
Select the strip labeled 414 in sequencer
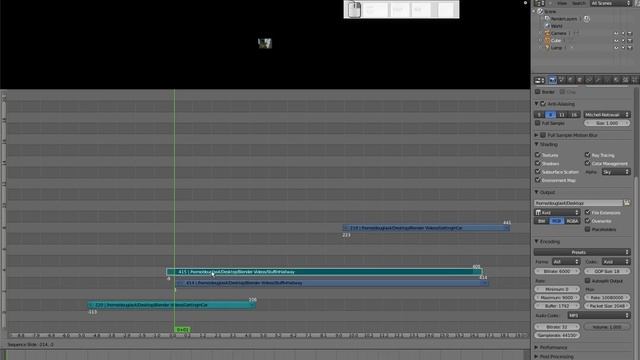click(x=332, y=283)
